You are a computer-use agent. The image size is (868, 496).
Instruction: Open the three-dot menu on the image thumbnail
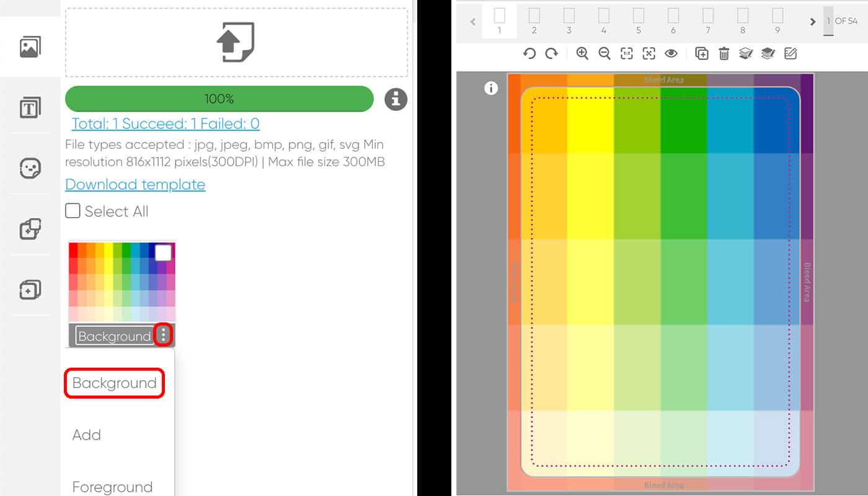pyautogui.click(x=163, y=335)
